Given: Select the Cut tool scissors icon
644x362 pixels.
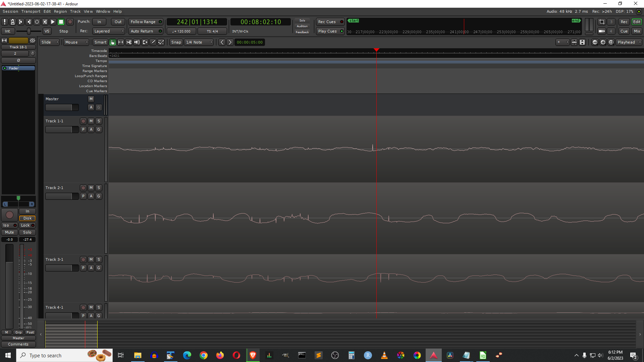Looking at the screenshot, I should pyautogui.click(x=129, y=42).
